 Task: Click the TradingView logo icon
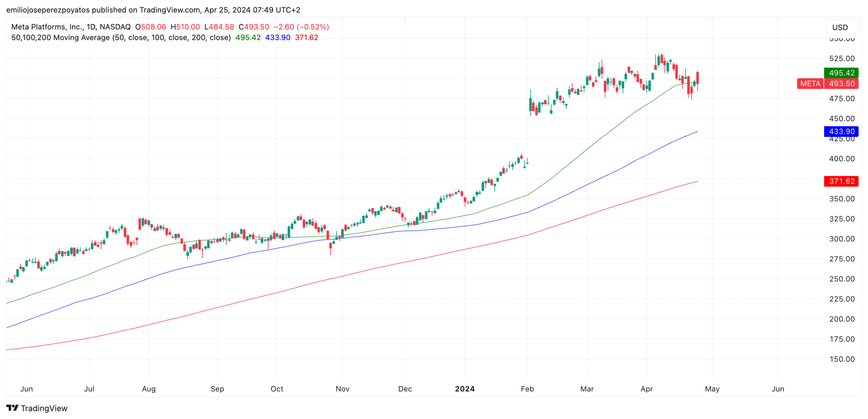pos(12,408)
